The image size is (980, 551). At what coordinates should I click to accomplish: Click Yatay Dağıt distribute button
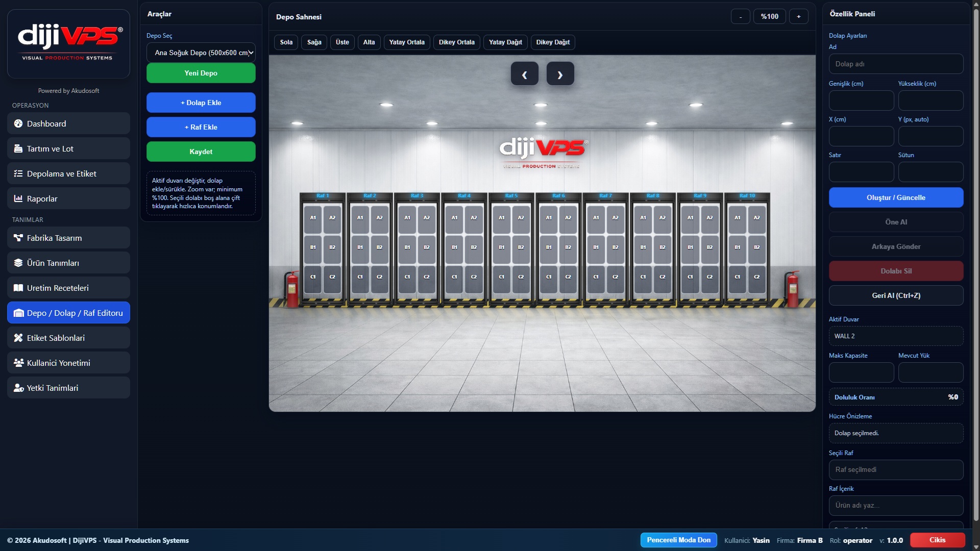[505, 42]
